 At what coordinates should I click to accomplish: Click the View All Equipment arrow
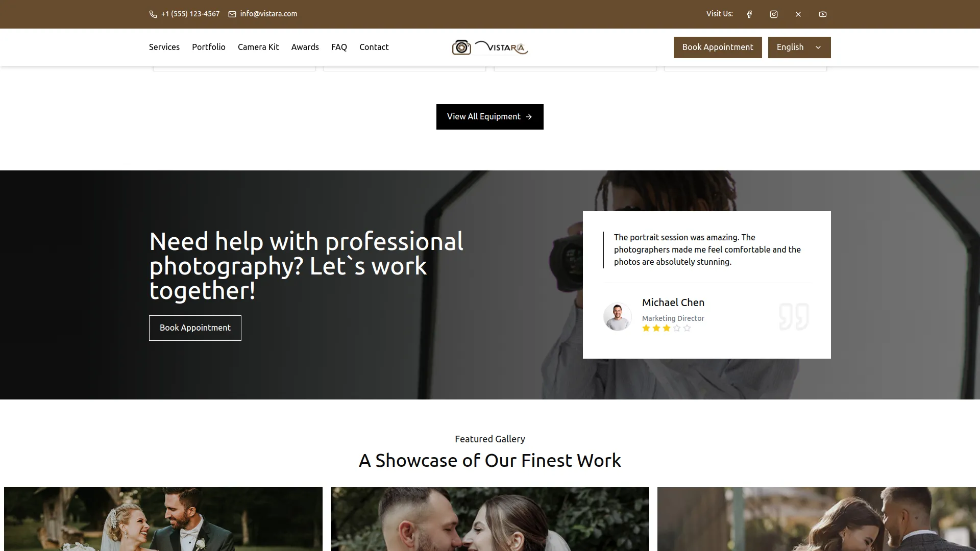tap(529, 116)
